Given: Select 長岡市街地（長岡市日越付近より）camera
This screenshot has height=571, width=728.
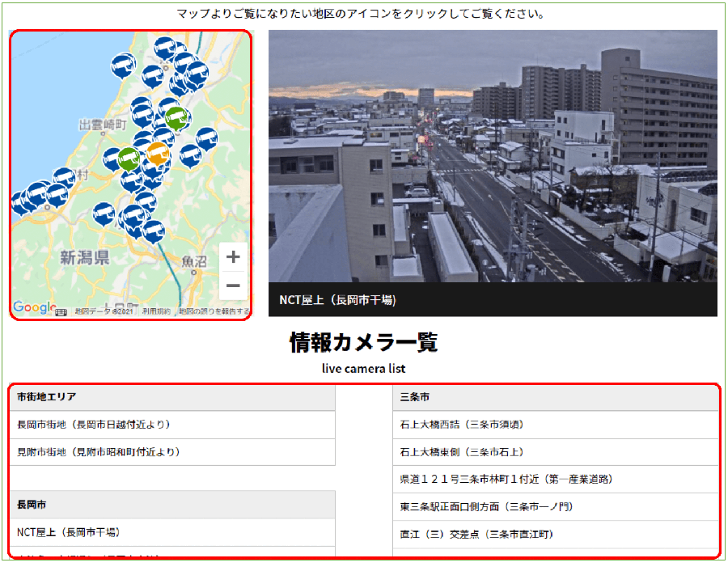Looking at the screenshot, I should (172, 425).
